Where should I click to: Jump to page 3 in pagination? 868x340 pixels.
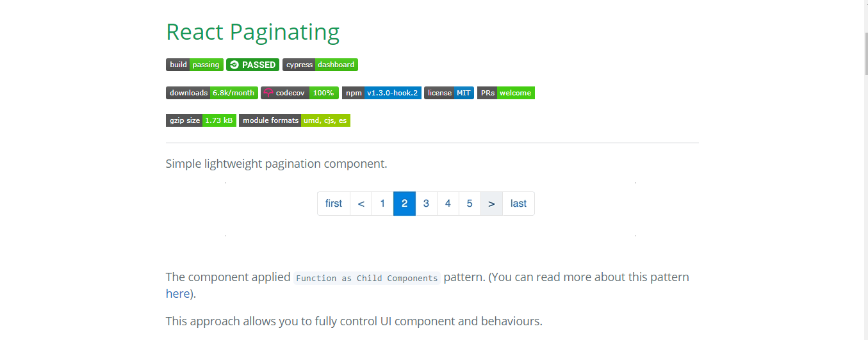(x=426, y=204)
